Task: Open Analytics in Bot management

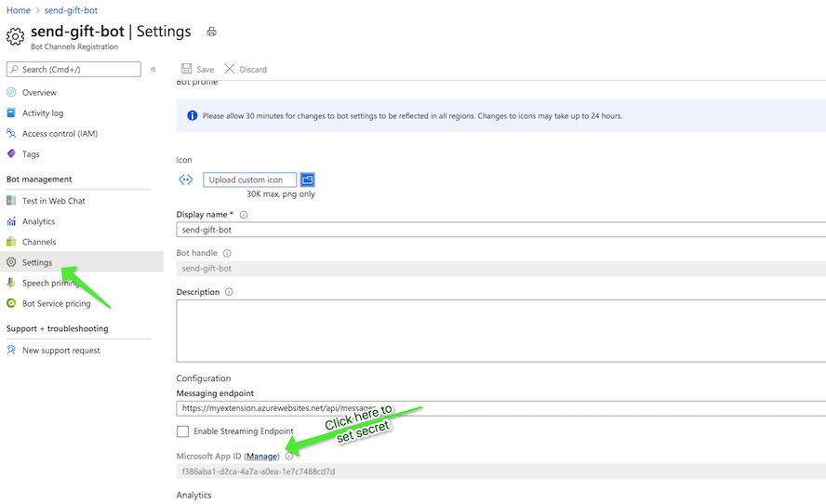Action: pos(38,221)
